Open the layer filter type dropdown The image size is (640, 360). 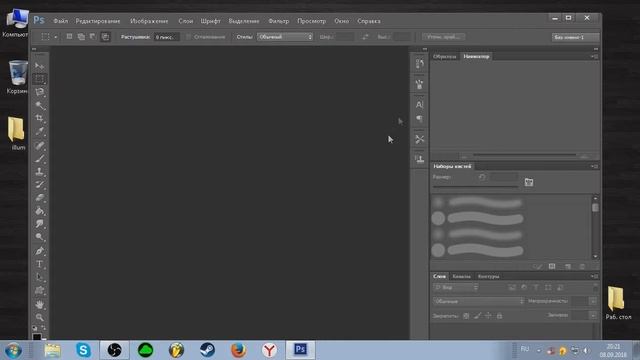[456, 288]
